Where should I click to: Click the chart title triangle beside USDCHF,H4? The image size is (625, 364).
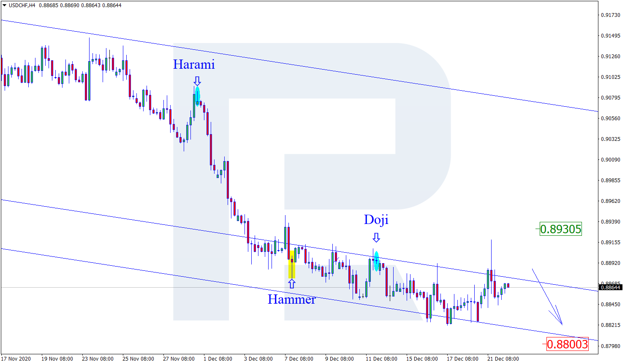[5, 5]
